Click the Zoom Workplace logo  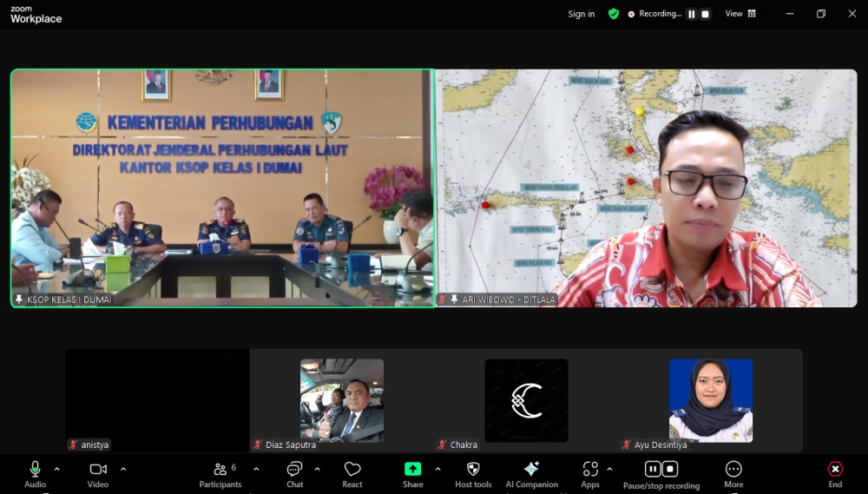point(36,15)
